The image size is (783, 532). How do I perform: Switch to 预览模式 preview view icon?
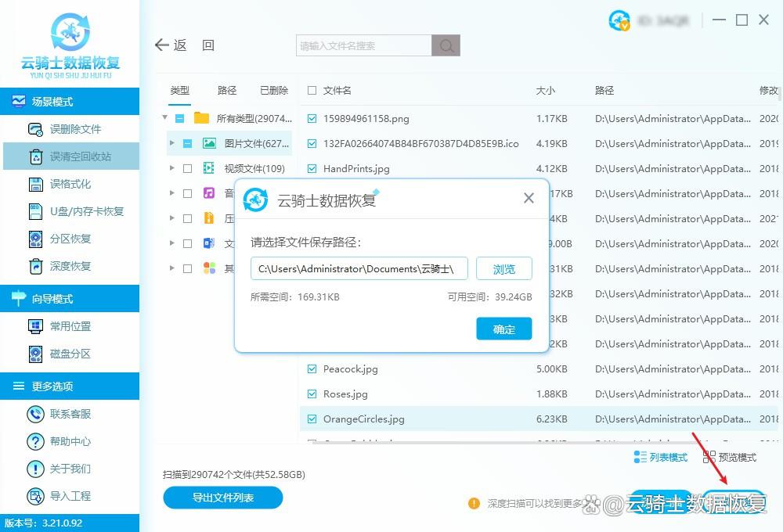[x=709, y=457]
